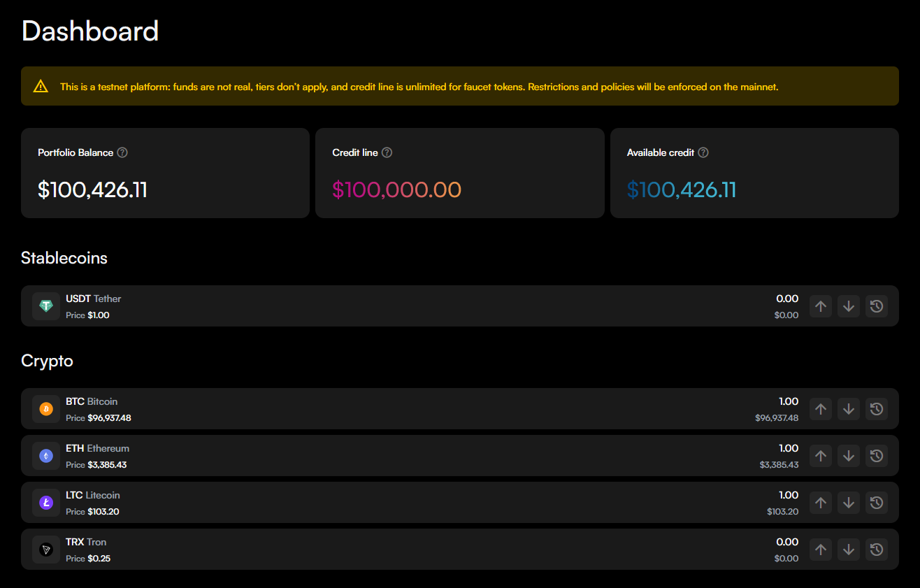Open history for LTC Litecoin

tap(877, 503)
